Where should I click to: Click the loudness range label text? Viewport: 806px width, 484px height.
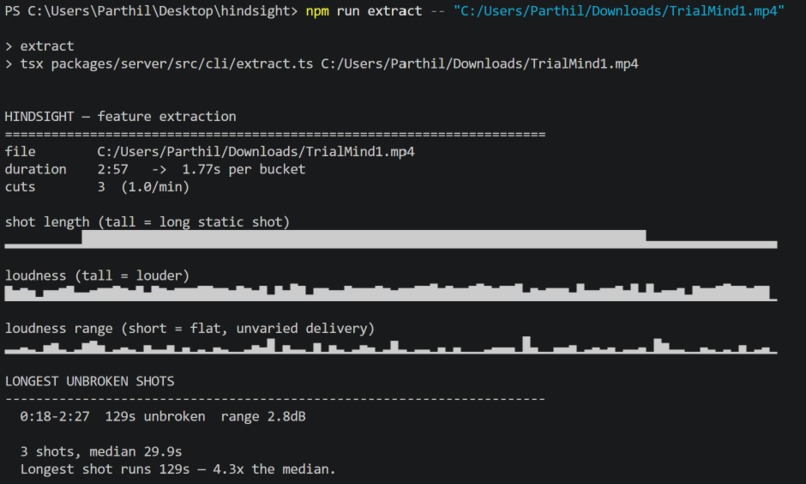[190, 328]
